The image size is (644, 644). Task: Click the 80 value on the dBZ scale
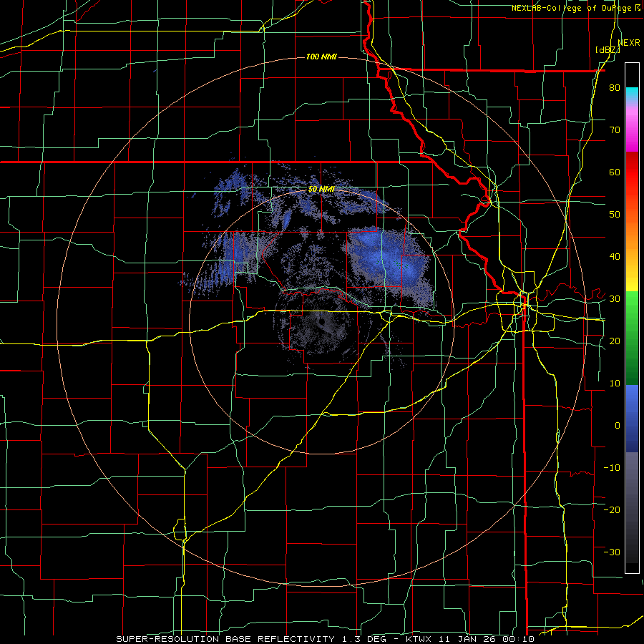(x=615, y=88)
